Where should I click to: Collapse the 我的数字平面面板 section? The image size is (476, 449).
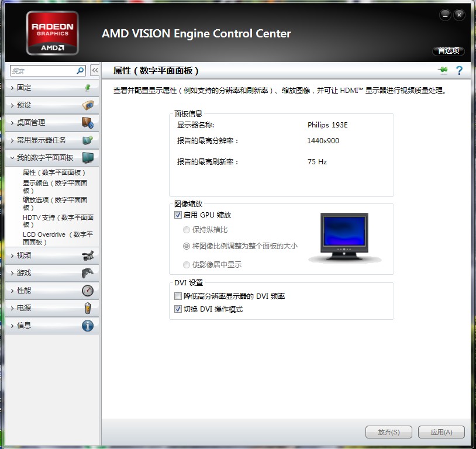pyautogui.click(x=52, y=158)
